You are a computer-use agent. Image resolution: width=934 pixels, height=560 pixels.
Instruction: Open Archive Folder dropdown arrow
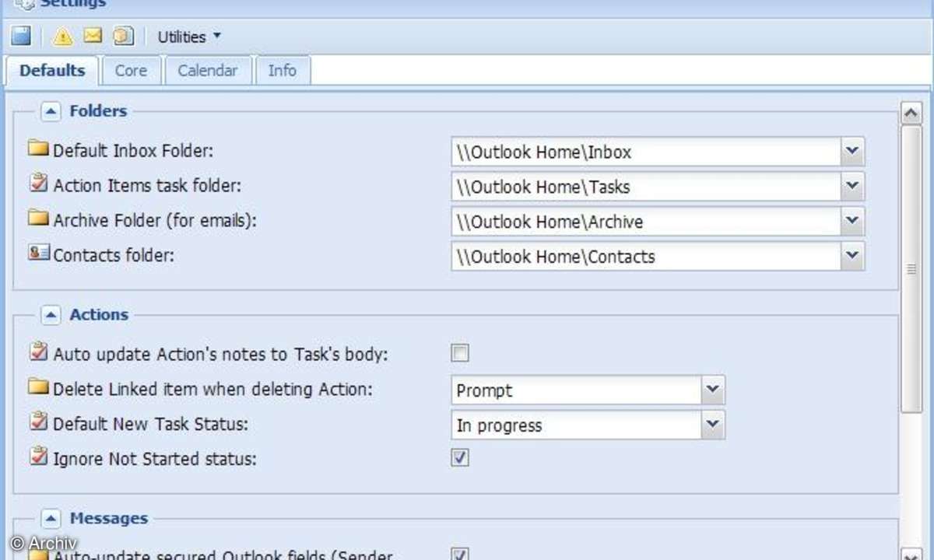[852, 222]
